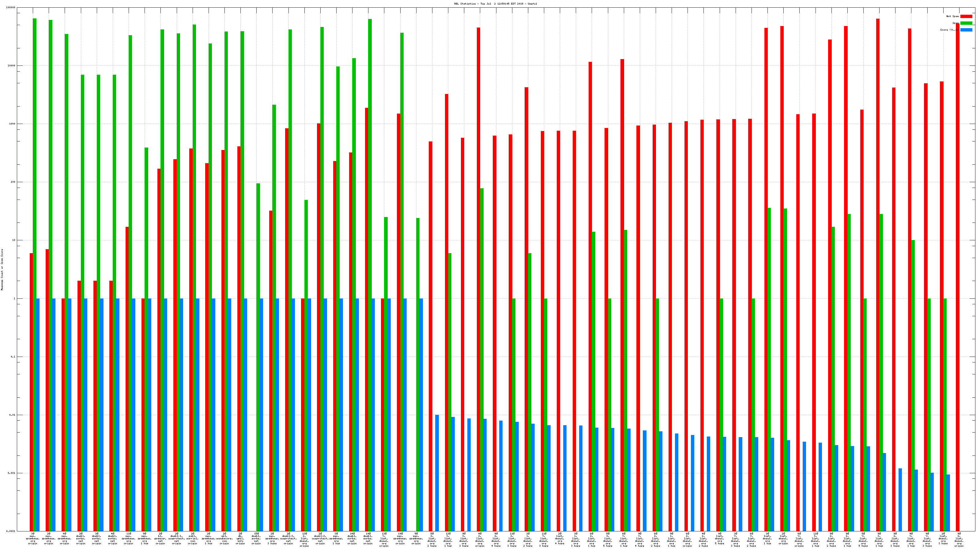Click the 0.0001 y-axis tick label
Viewport: 980px width, 551px height.
11,531
